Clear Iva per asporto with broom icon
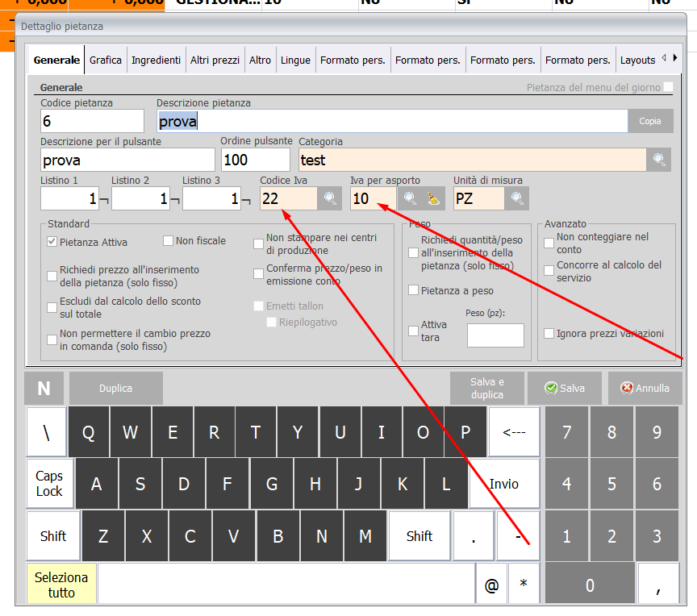 pyautogui.click(x=433, y=198)
